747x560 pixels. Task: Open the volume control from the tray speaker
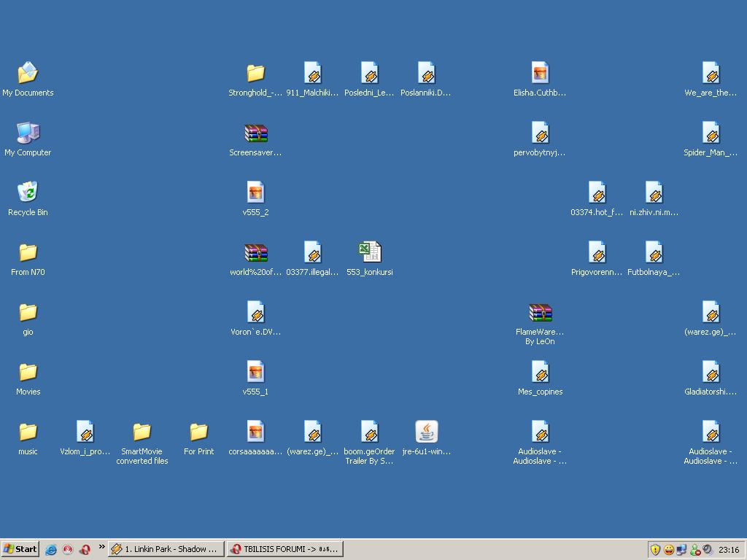pyautogui.click(x=706, y=549)
